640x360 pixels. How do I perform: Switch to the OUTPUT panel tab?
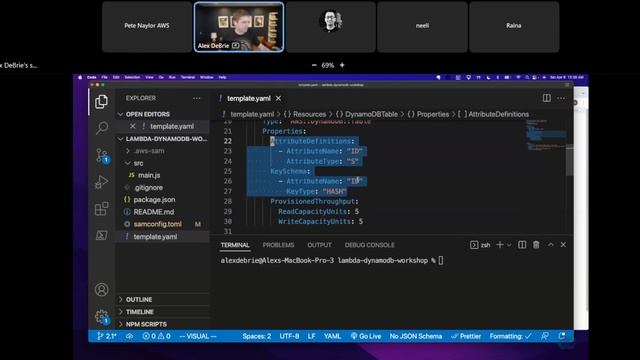[319, 245]
